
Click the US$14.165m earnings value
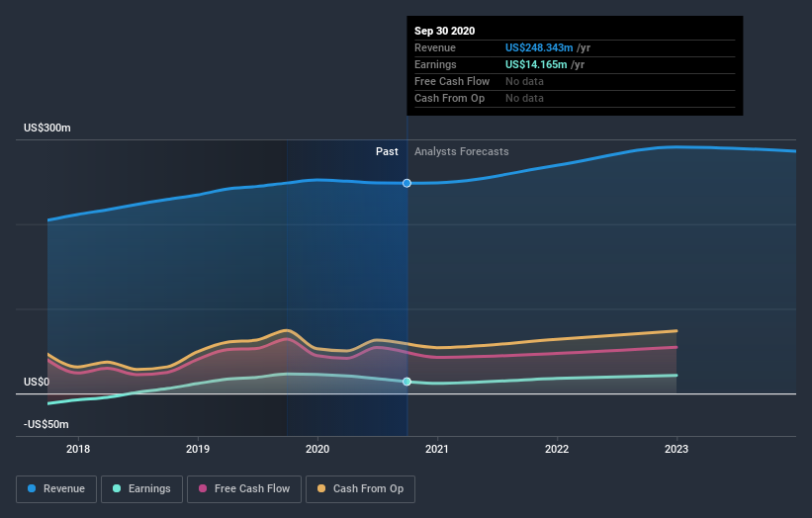pyautogui.click(x=536, y=64)
